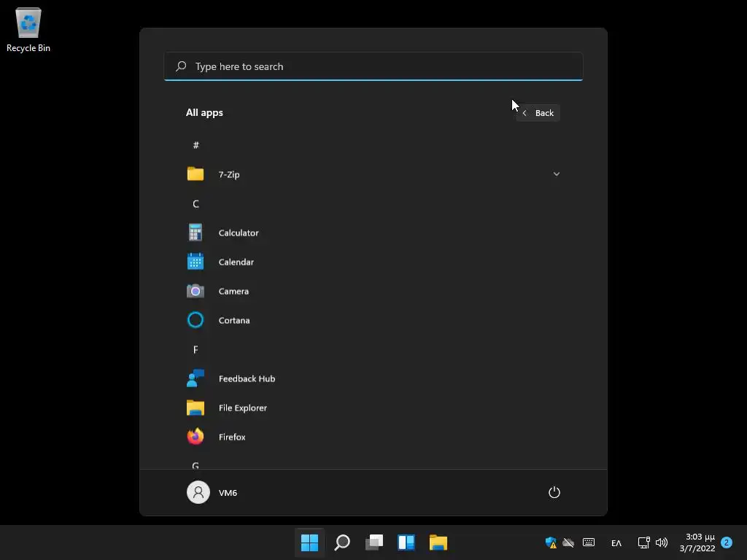Click the 'Calendar' app name
The width and height of the screenshot is (747, 560).
click(236, 262)
